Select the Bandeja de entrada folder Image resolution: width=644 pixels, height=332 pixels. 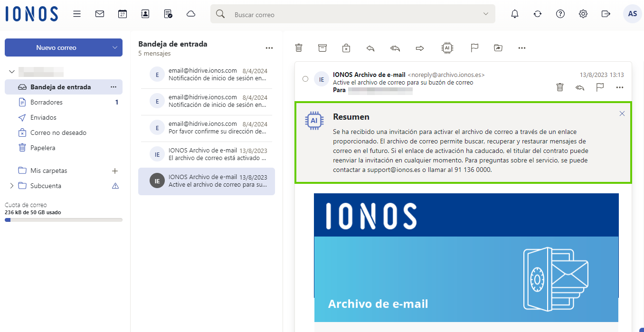tap(64, 87)
